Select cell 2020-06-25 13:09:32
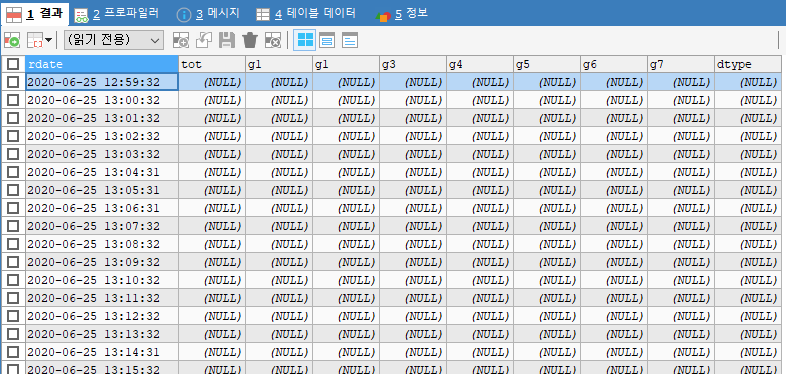Viewport: 786px width, 374px height. (102, 262)
